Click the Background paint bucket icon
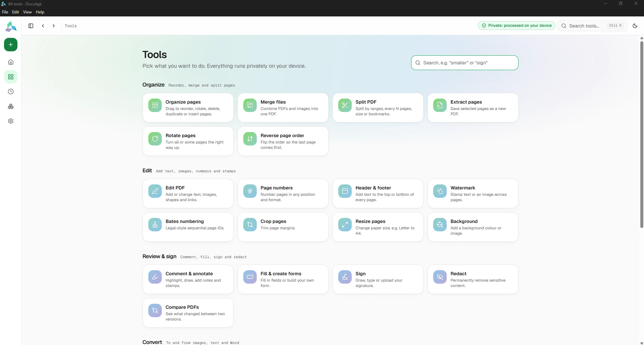The width and height of the screenshot is (644, 345). pos(440,225)
